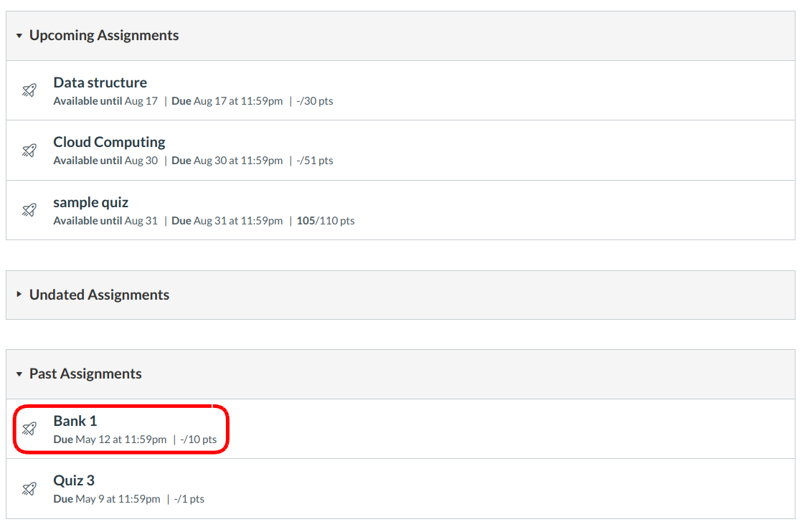
Task: Click the Due May 12 date text
Action: [110, 440]
